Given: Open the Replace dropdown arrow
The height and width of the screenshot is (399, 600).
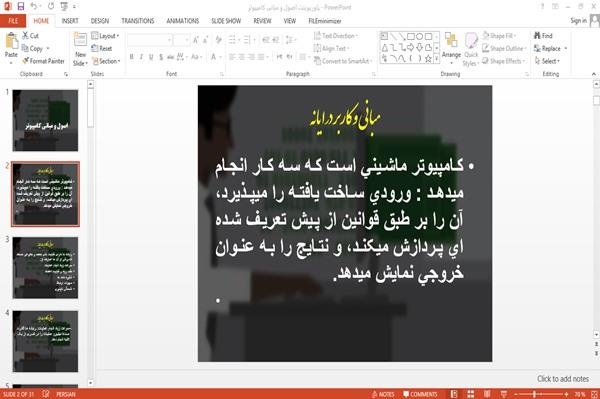Looking at the screenshot, I should tap(566, 48).
